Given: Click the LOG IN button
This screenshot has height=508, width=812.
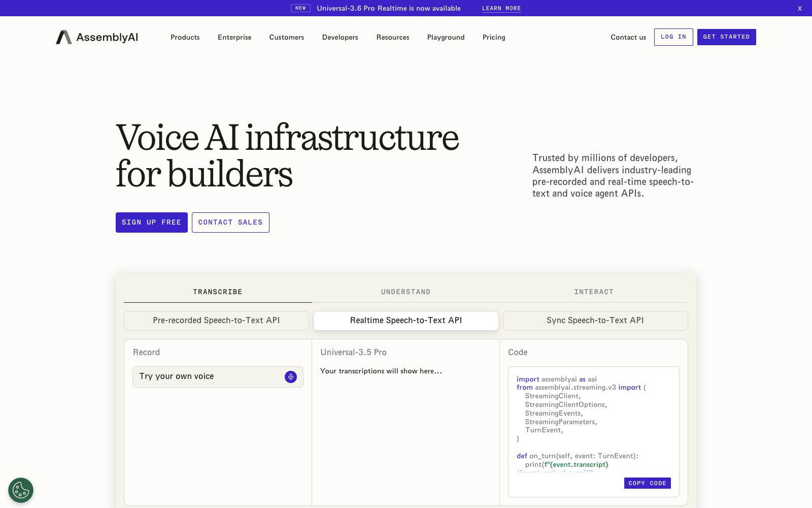Looking at the screenshot, I should point(673,37).
